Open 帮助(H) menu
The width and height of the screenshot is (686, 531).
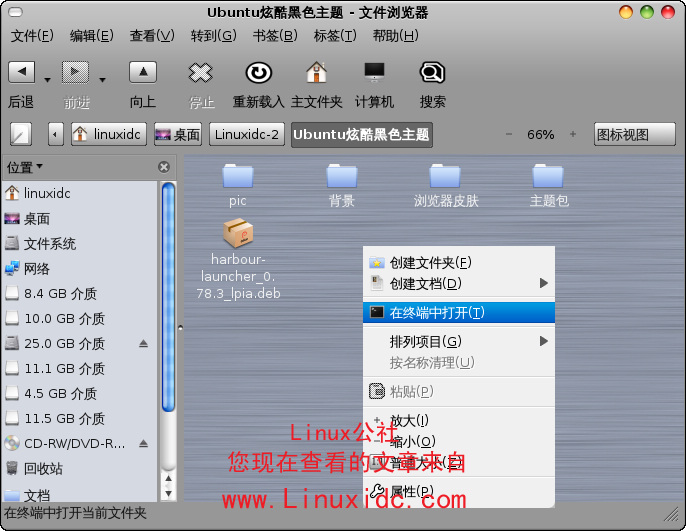coord(396,35)
